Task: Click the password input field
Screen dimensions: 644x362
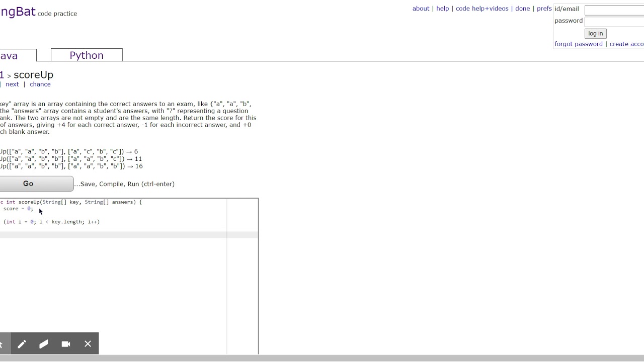Action: click(x=614, y=21)
